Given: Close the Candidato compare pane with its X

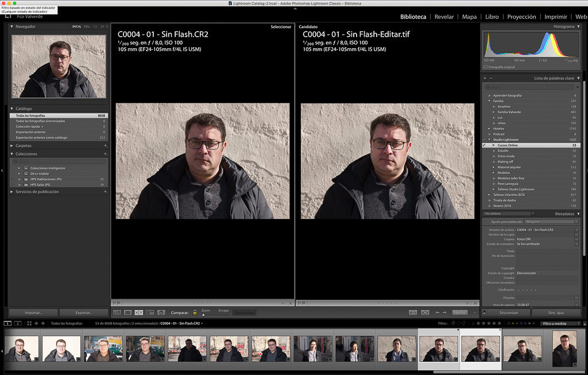Looking at the screenshot, I should (x=475, y=303).
